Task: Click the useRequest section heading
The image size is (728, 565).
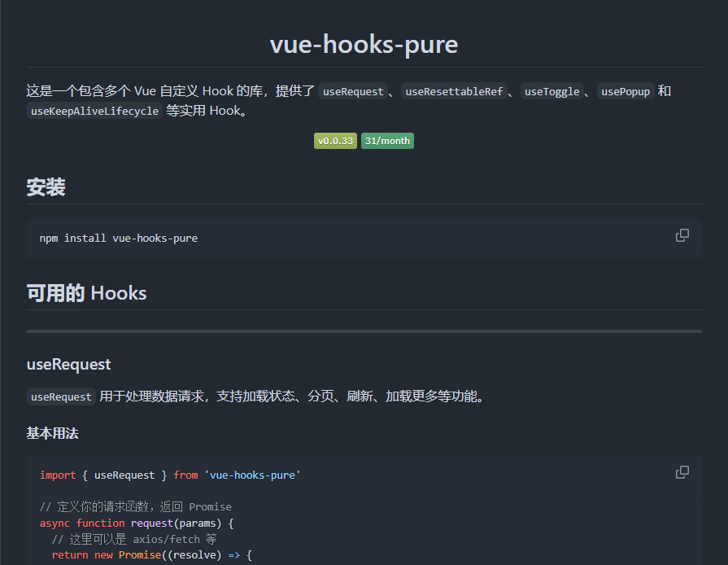Action: coord(68,364)
